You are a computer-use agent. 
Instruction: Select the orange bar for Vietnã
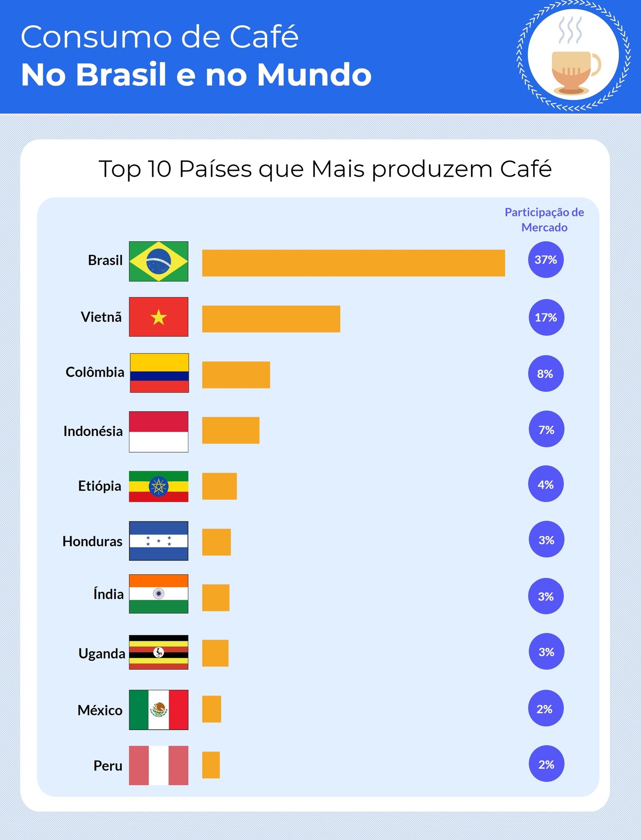(271, 319)
